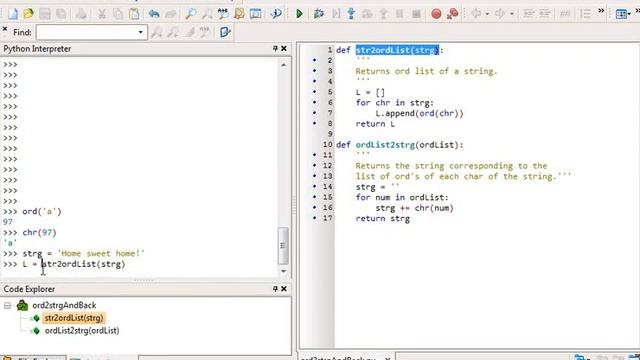The height and width of the screenshot is (360, 640).
Task: Pin the Python Interpreter panel
Action: pyautogui.click(x=275, y=49)
